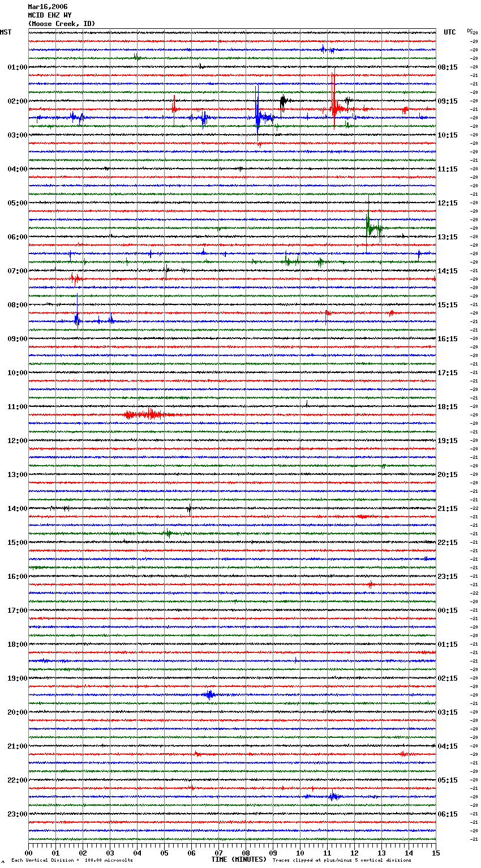Image resolution: width=481 pixels, height=868 pixels.
Task: Click the 03:15 UTC time label
Action: point(448,712)
